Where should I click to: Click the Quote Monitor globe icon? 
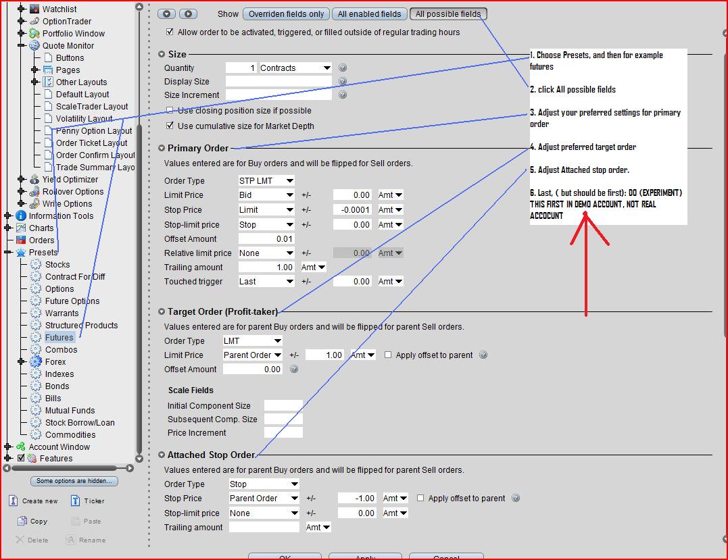(34, 45)
